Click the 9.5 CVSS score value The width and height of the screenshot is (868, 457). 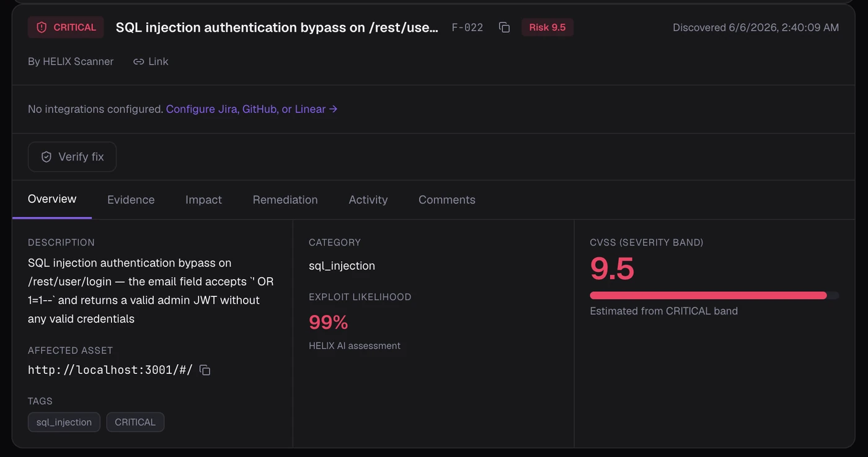coord(613,269)
